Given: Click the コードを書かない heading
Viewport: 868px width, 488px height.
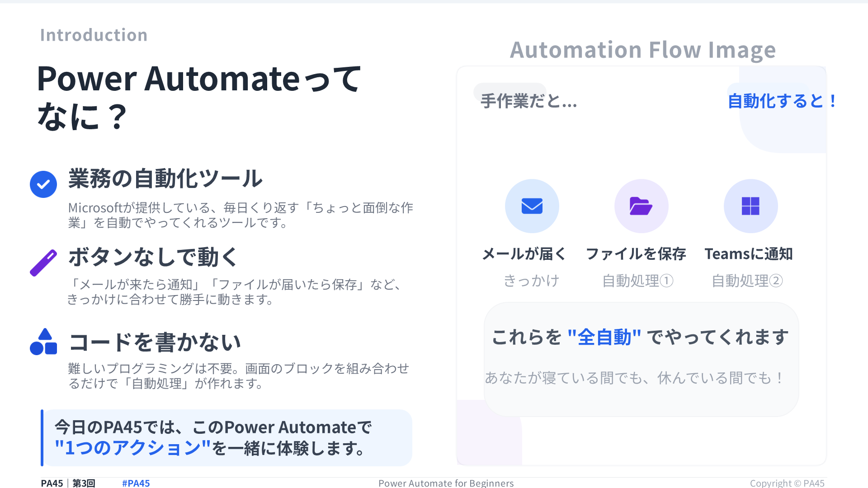Looking at the screenshot, I should (155, 342).
